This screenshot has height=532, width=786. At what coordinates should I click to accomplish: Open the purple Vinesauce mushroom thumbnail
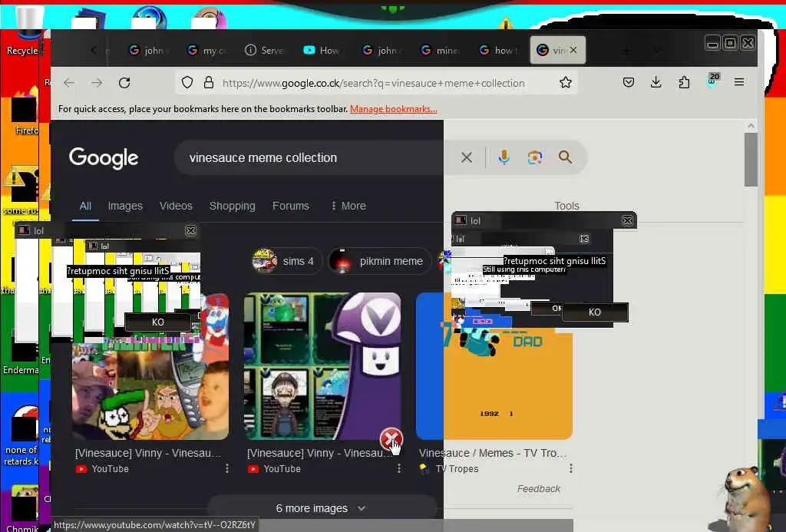click(322, 366)
